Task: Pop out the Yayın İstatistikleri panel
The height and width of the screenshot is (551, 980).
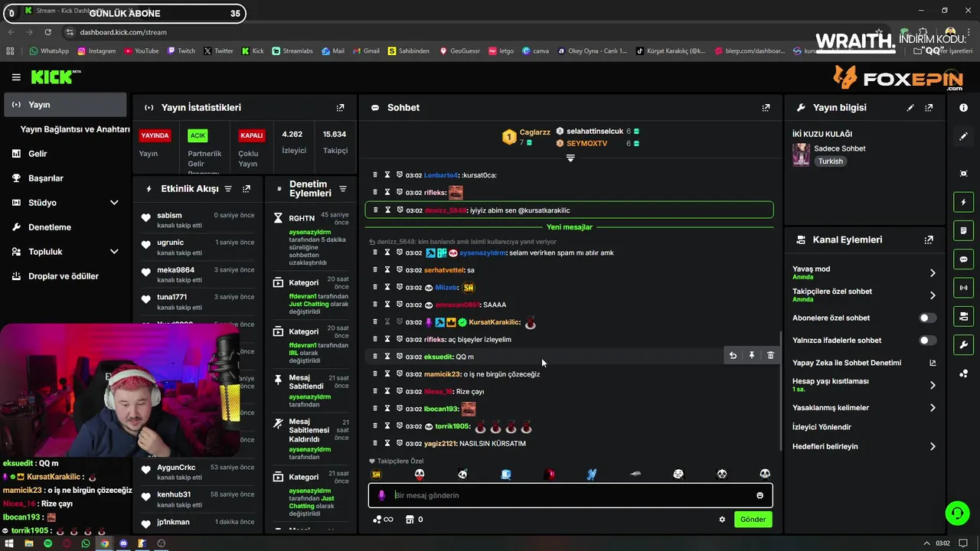Action: (x=341, y=108)
